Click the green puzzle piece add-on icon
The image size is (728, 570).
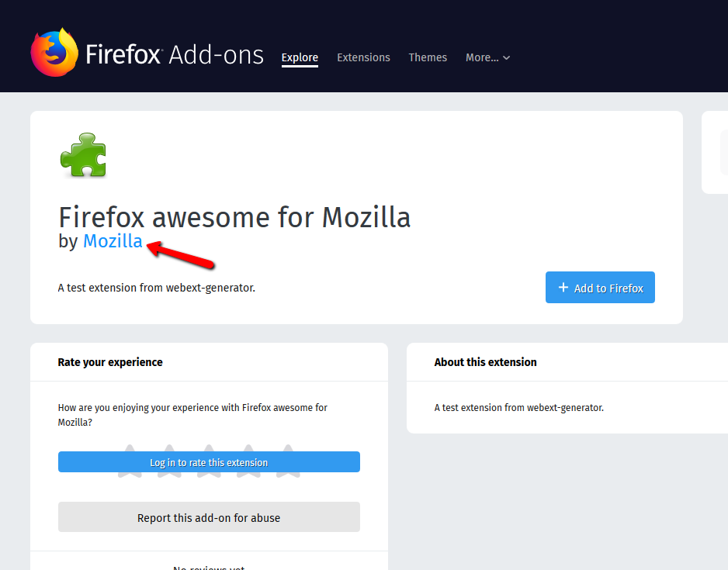tap(82, 155)
